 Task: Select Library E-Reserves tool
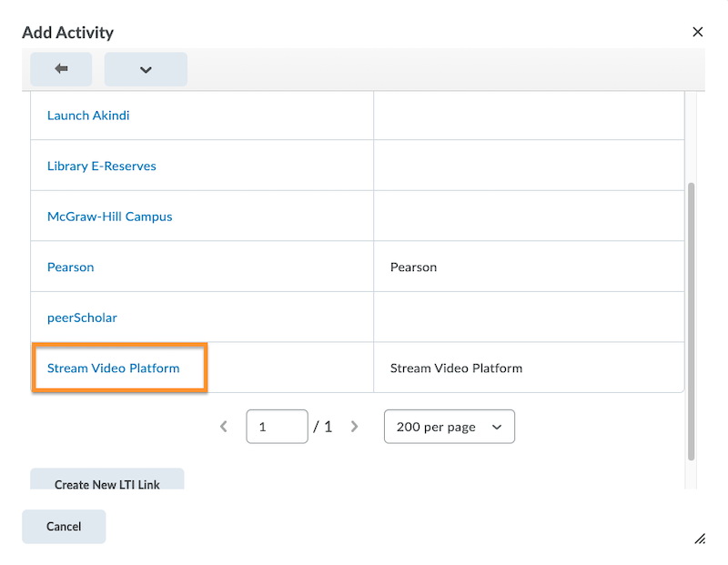tap(101, 166)
